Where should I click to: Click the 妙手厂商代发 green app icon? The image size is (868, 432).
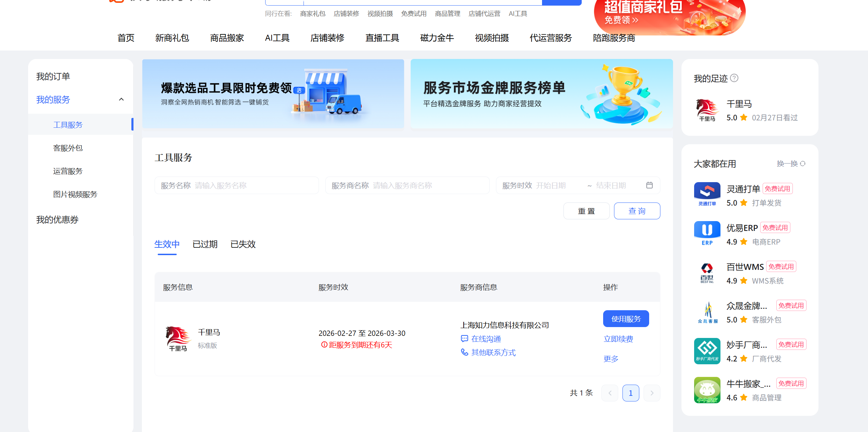[707, 351]
